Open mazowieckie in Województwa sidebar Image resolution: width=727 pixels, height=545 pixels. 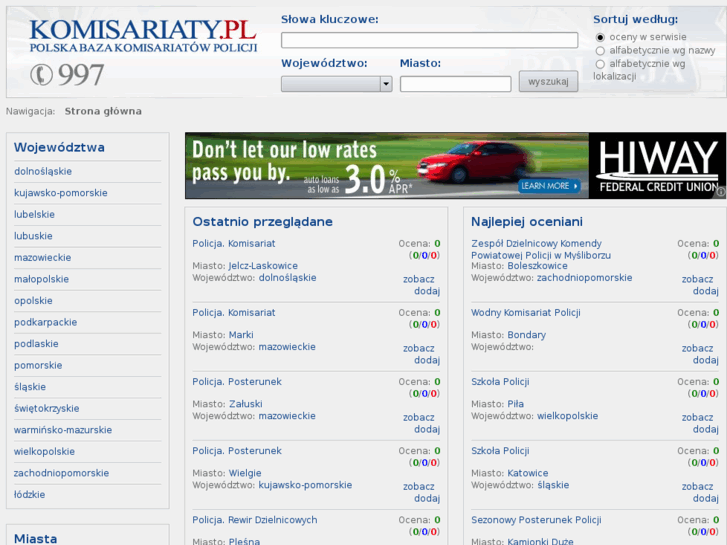[43, 258]
